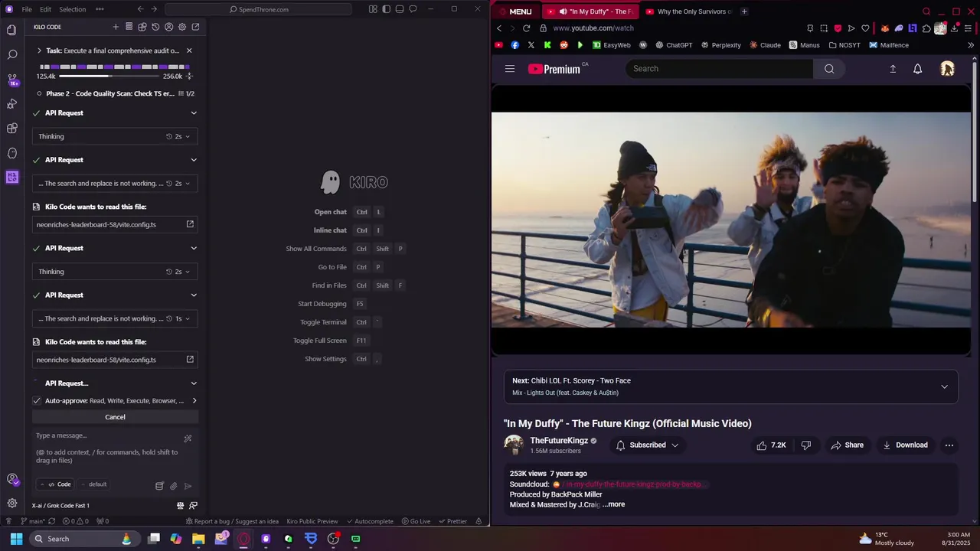This screenshot has width=980, height=551.
Task: Expand the Task summary chevron
Action: pyautogui.click(x=39, y=51)
